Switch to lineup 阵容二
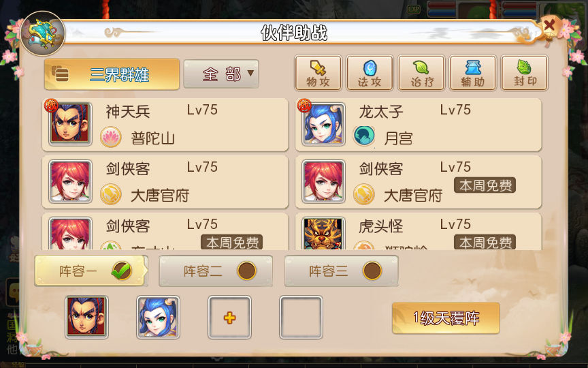This screenshot has height=368, width=588. click(x=216, y=271)
